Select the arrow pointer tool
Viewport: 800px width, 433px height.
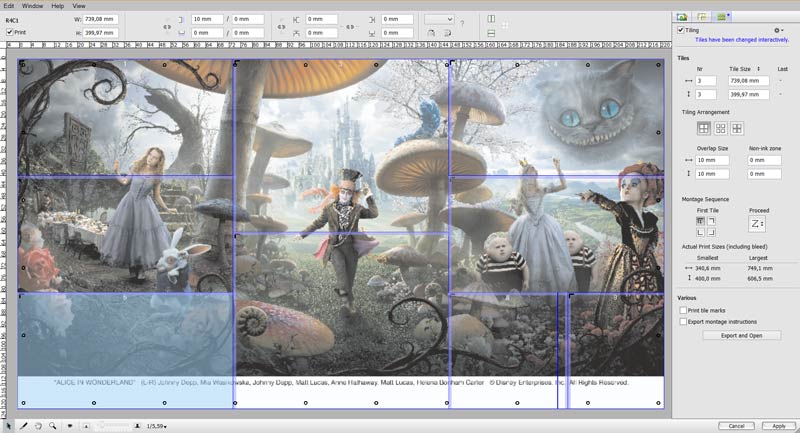point(9,425)
